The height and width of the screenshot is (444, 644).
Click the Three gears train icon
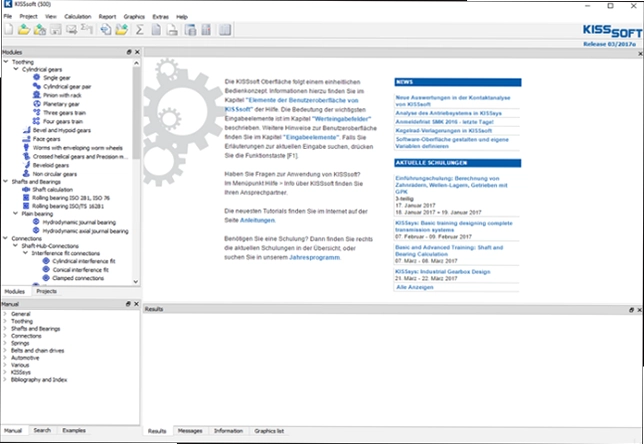pos(37,113)
